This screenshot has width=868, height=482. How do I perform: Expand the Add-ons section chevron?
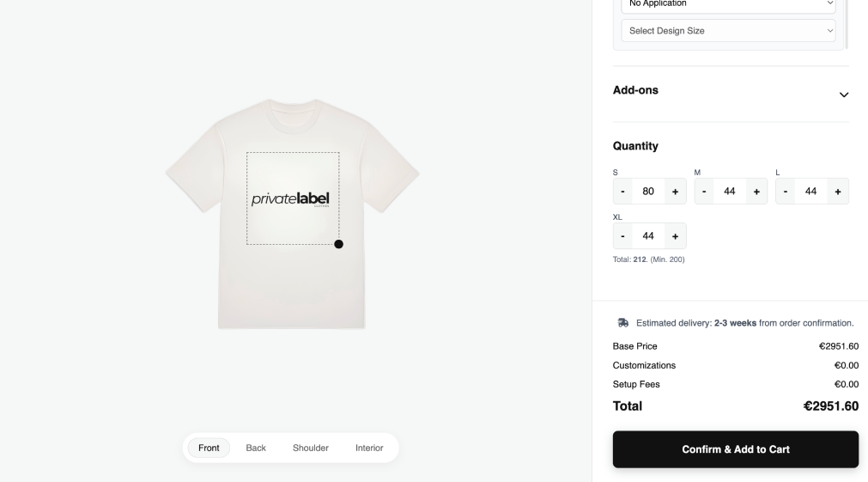pos(843,95)
